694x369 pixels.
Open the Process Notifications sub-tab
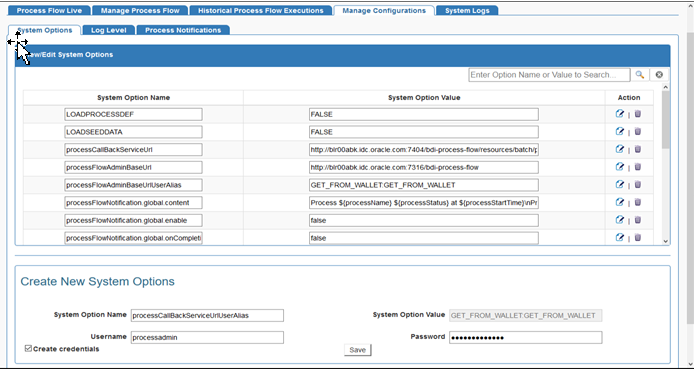pos(183,30)
